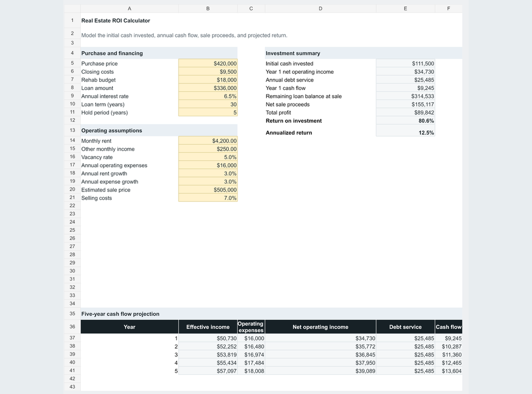Select column E header

(405, 9)
